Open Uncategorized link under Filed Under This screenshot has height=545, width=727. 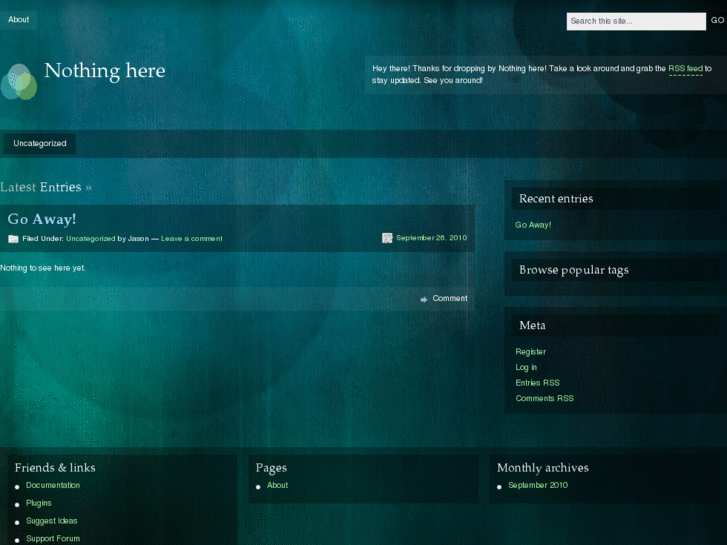click(90, 238)
